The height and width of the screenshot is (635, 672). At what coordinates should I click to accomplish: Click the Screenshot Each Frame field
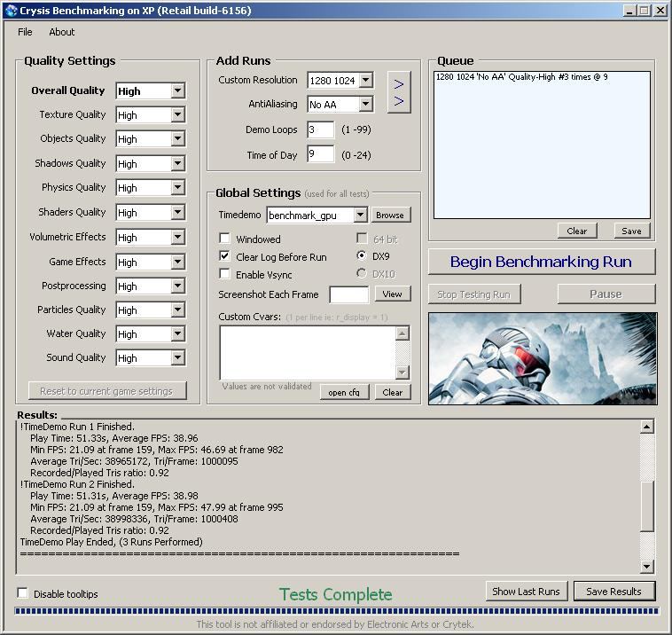click(x=349, y=294)
